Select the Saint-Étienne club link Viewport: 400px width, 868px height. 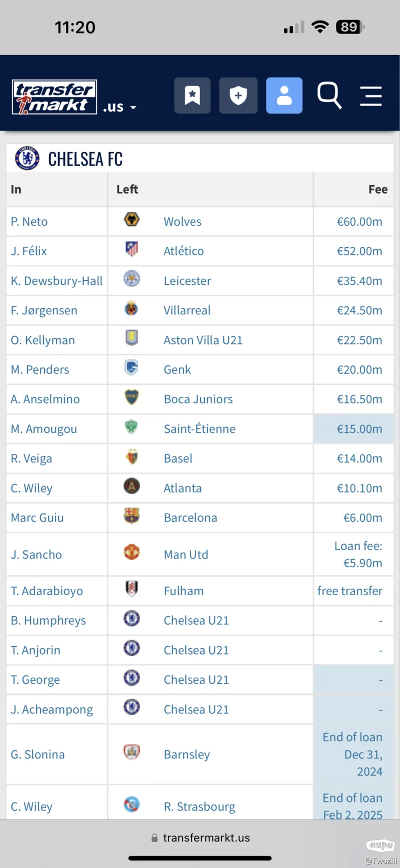coord(199,429)
